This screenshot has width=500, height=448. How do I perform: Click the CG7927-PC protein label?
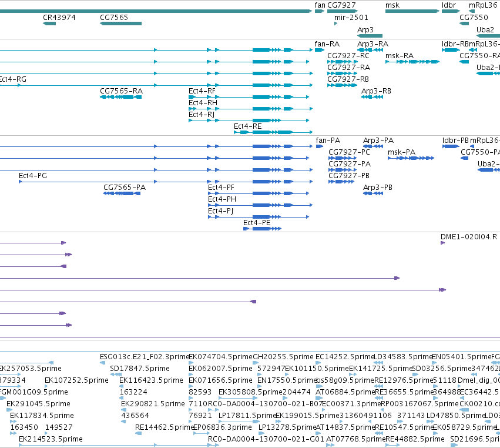pos(349,152)
